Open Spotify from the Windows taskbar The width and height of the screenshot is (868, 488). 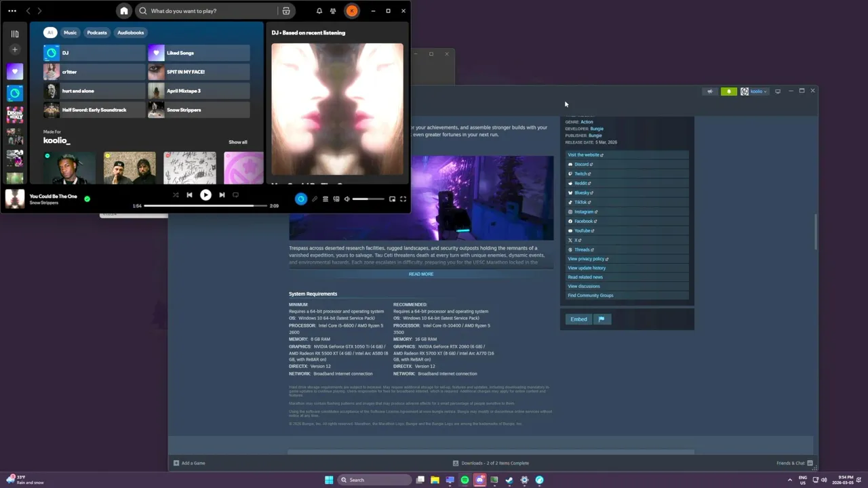click(465, 480)
